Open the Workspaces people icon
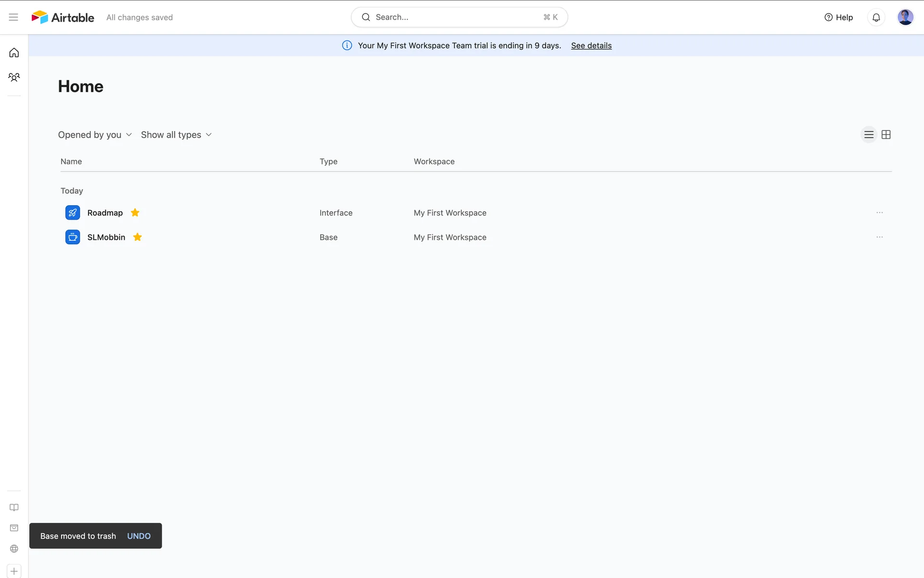Viewport: 924px width, 578px height. [14, 77]
